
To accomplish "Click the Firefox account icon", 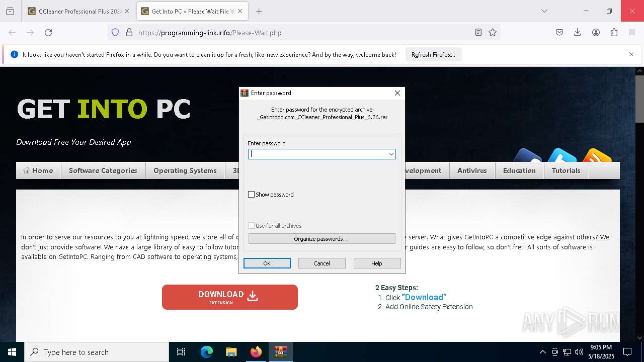I will pos(596,33).
